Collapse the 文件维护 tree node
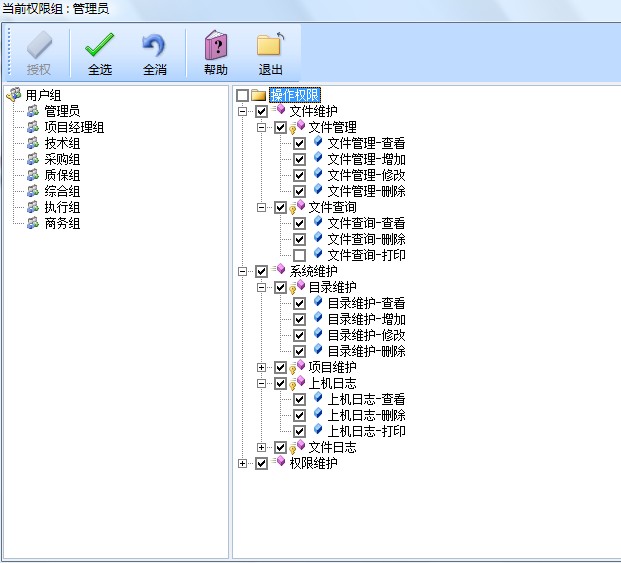The height and width of the screenshot is (563, 621). point(242,111)
